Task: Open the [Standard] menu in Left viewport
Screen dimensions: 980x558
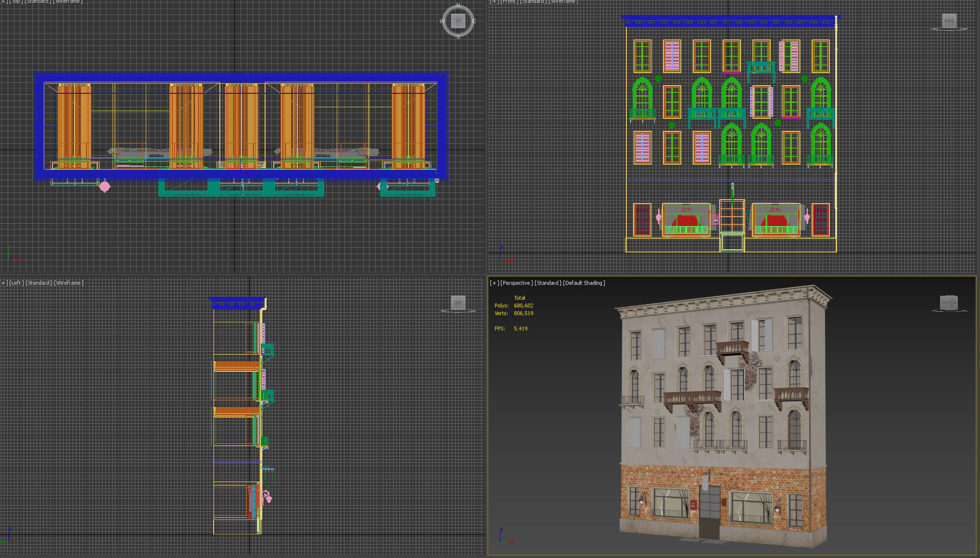Action: click(x=39, y=283)
